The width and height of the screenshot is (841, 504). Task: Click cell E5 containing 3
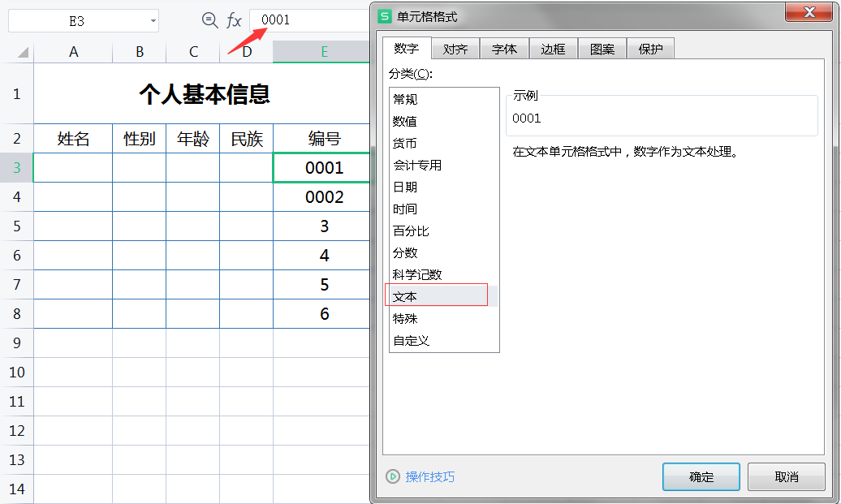pos(321,226)
